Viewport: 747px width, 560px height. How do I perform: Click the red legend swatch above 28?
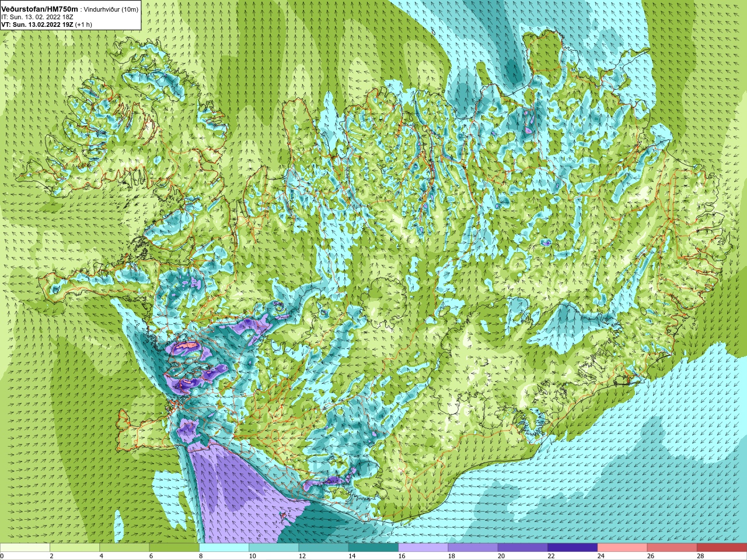coord(722,548)
